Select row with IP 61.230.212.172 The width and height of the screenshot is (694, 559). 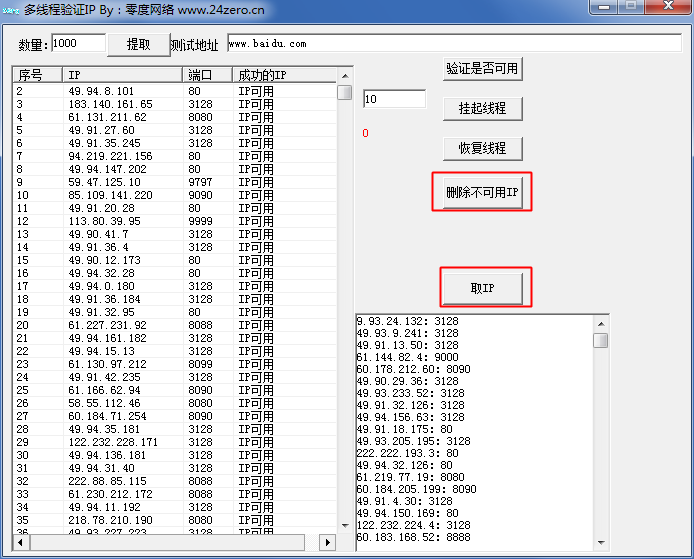(x=175, y=494)
